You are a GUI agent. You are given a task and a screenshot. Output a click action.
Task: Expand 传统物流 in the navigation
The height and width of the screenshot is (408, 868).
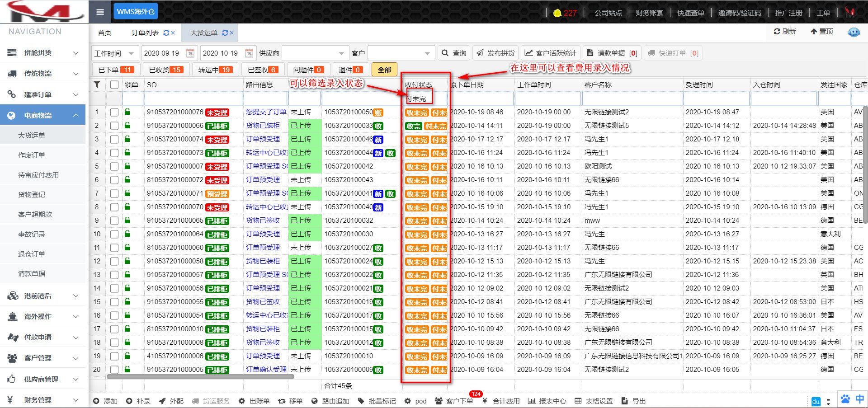pos(43,74)
